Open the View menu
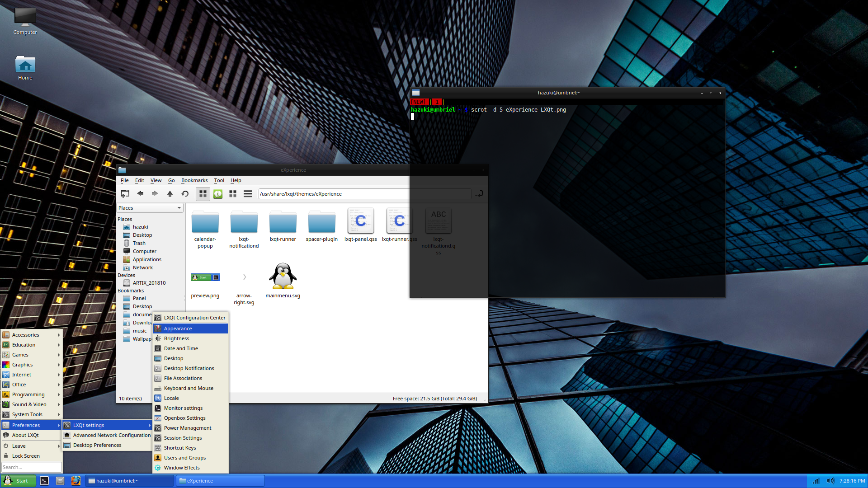The image size is (868, 488). pyautogui.click(x=156, y=180)
